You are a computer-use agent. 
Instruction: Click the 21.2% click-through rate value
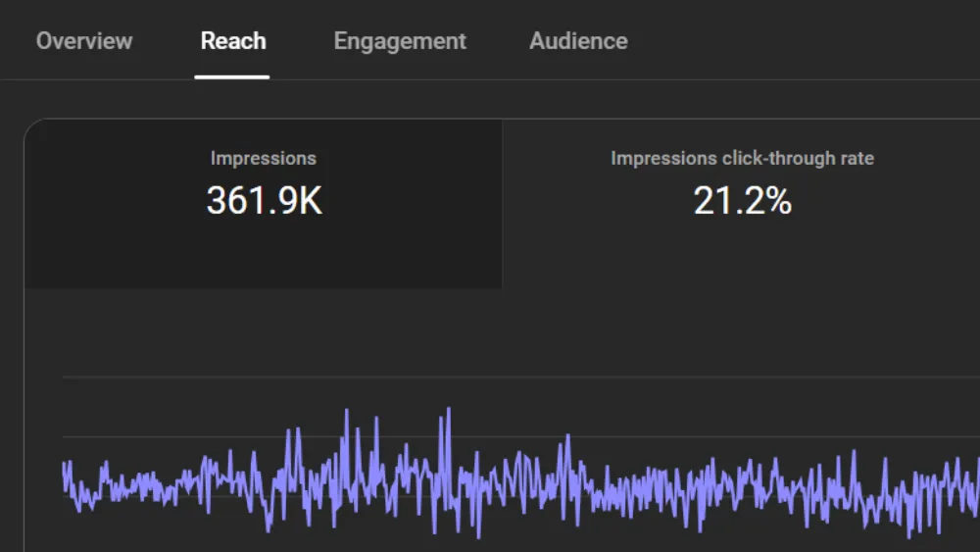[742, 201]
